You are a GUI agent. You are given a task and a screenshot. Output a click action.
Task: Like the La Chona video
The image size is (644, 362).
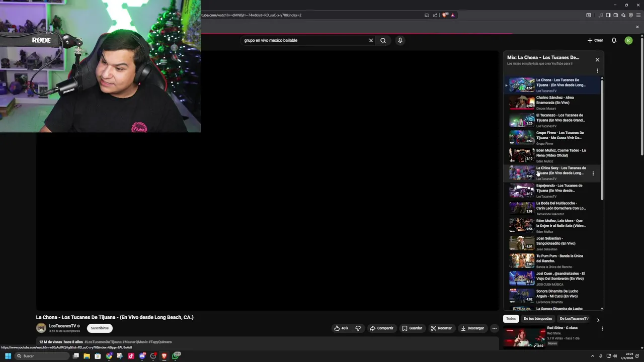pyautogui.click(x=341, y=328)
